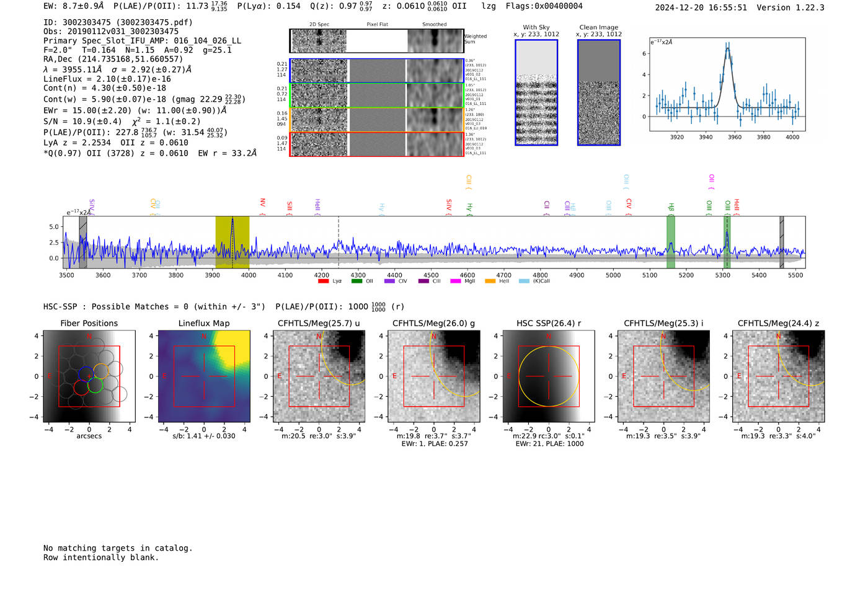The height and width of the screenshot is (591, 868).
Task: Click the Primary Spec_Slot_IFU_AMP line
Action: (x=143, y=40)
